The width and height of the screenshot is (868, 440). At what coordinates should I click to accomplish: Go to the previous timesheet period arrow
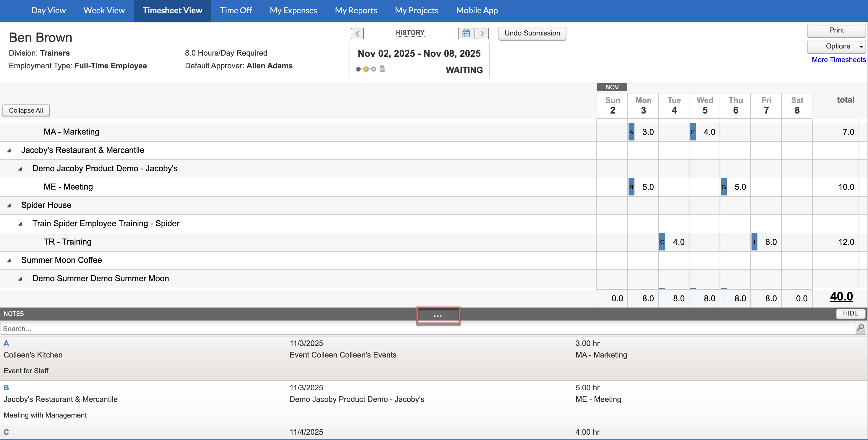[357, 33]
